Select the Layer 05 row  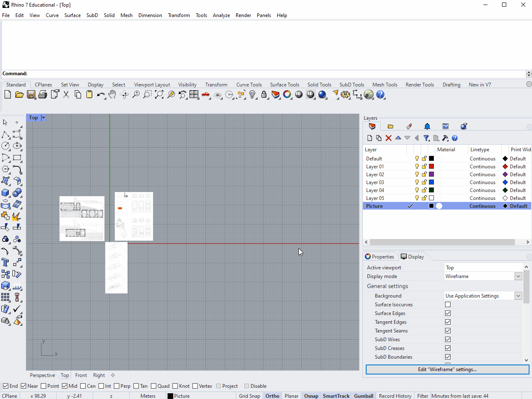(x=447, y=198)
